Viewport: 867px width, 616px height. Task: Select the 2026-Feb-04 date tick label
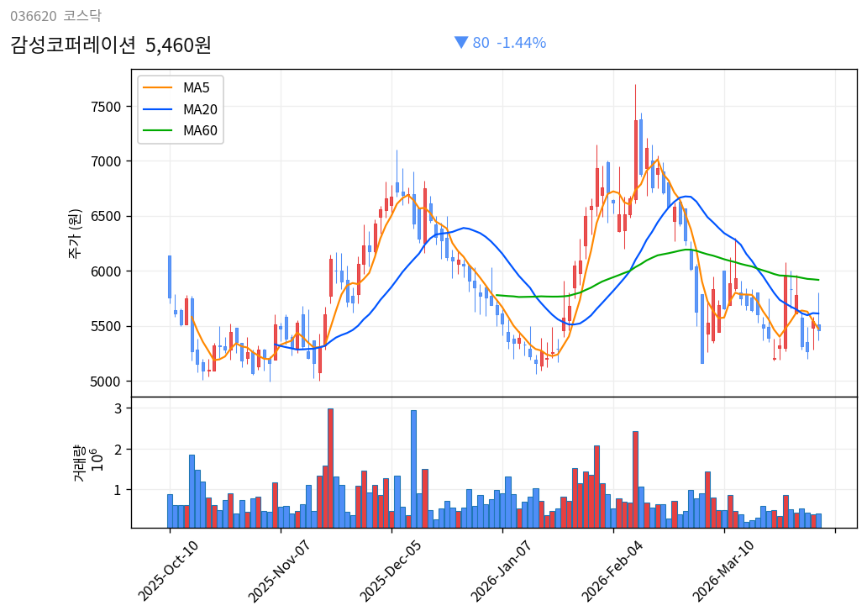click(x=613, y=571)
